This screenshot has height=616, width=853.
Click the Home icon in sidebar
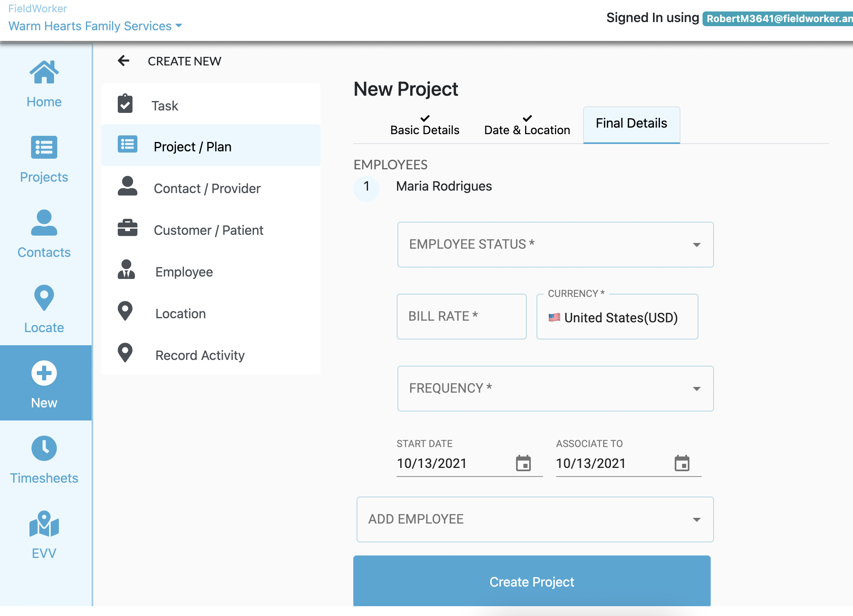pos(44,72)
